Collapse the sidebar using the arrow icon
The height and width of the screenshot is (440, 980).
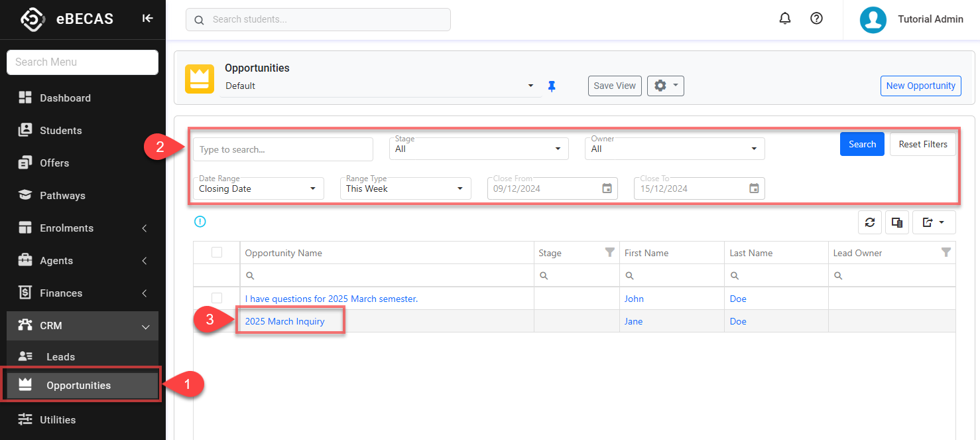[x=147, y=19]
